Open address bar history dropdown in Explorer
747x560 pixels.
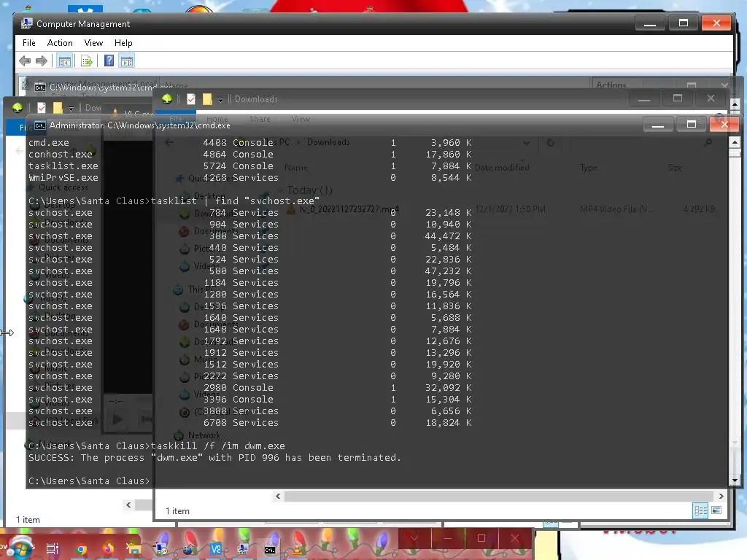click(526, 142)
